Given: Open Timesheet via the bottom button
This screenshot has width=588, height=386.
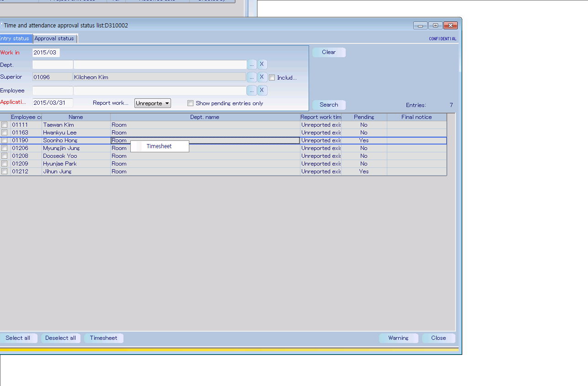Looking at the screenshot, I should point(103,338).
